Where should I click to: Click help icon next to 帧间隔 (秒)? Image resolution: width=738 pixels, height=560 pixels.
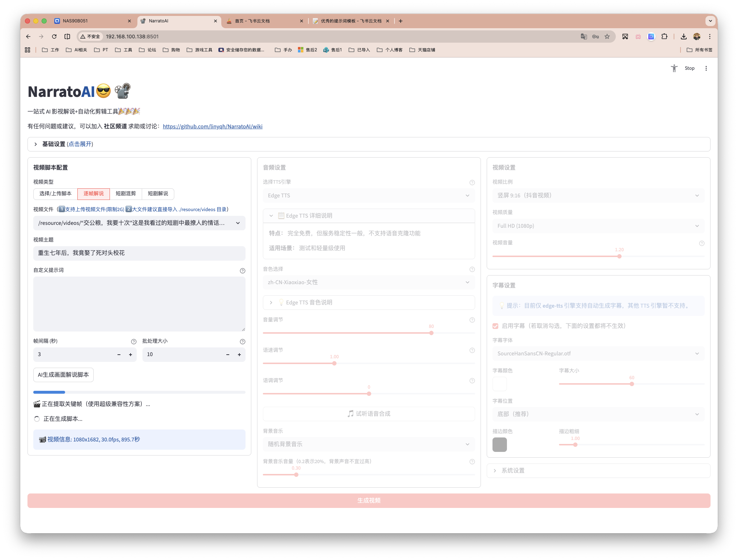[133, 342]
